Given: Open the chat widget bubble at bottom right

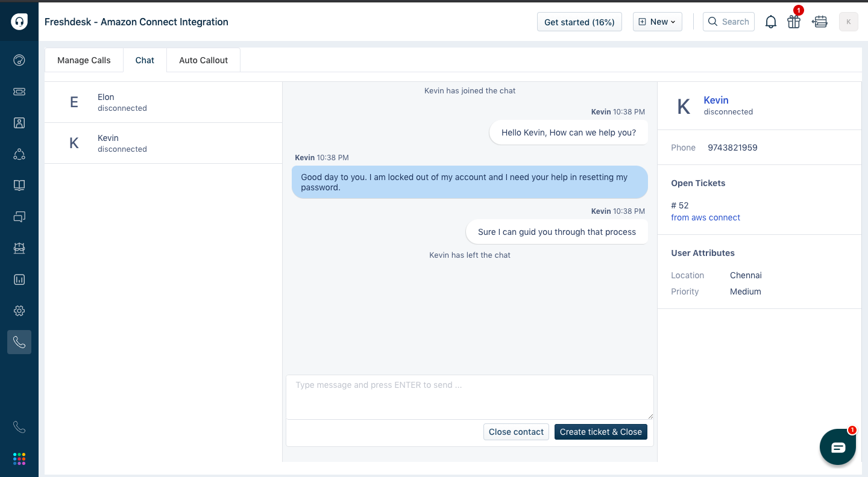Looking at the screenshot, I should tap(838, 447).
